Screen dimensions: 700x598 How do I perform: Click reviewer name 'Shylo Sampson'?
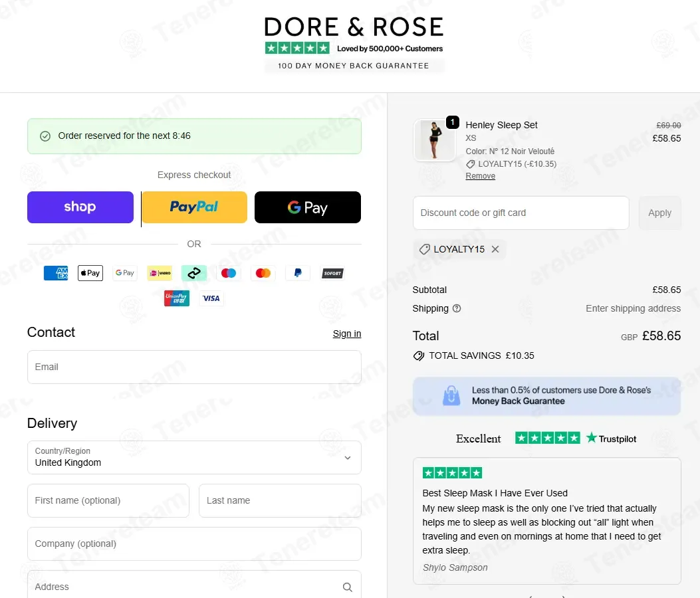click(455, 567)
